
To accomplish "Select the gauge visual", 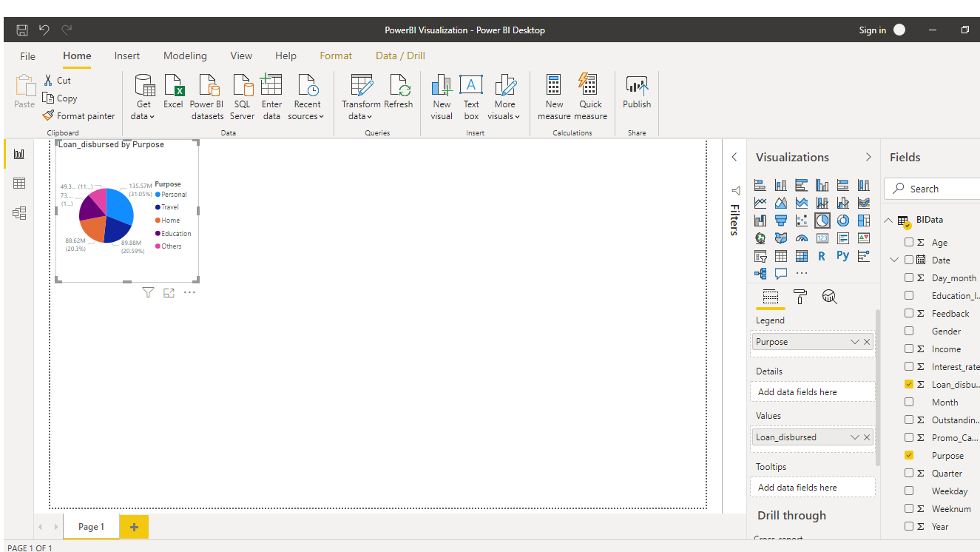I will click(802, 238).
